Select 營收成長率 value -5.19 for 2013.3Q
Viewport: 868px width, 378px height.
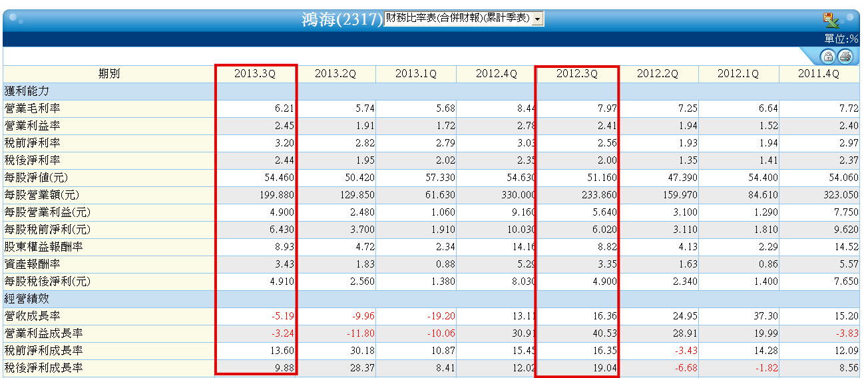coord(282,315)
